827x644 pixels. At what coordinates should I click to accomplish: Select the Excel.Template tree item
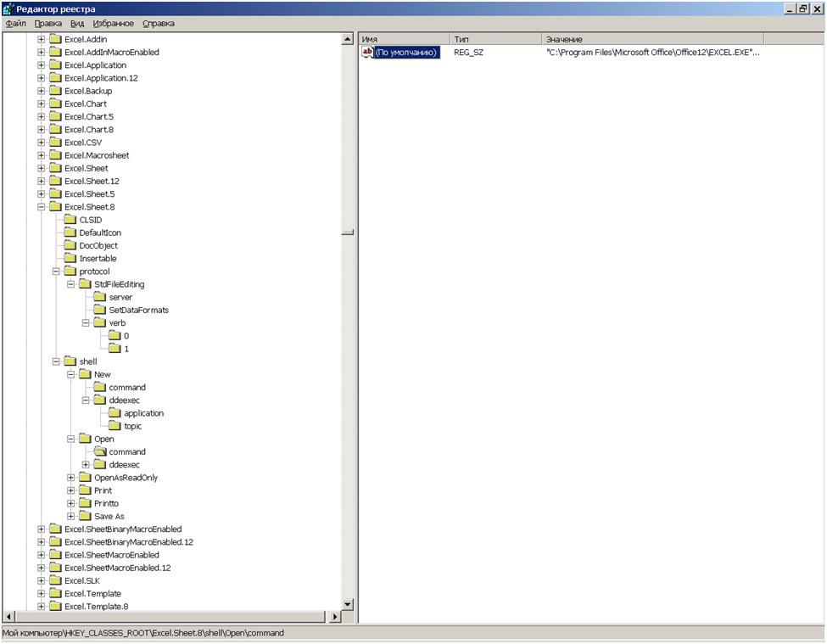point(92,594)
